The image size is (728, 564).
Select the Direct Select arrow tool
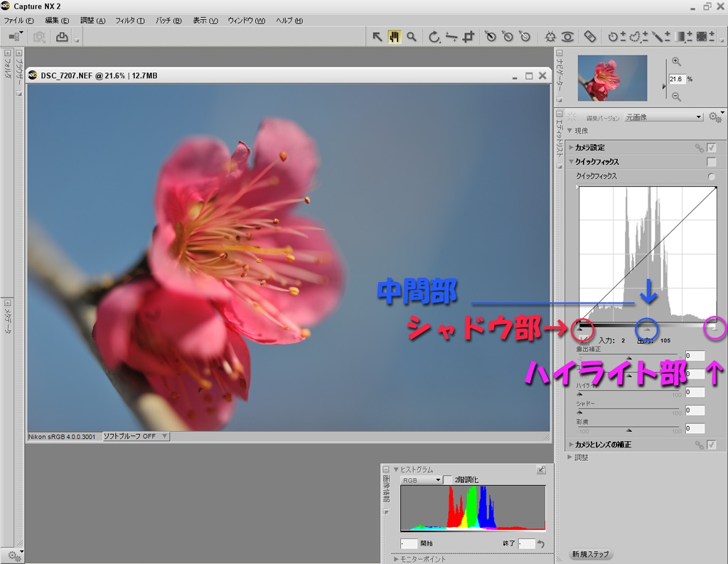coord(378,37)
